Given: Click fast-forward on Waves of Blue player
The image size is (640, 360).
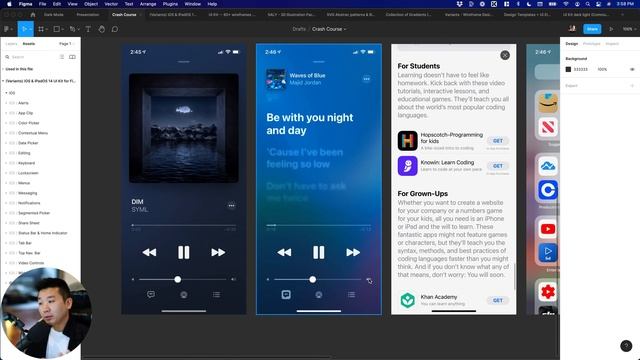Looking at the screenshot, I should pyautogui.click(x=353, y=252).
